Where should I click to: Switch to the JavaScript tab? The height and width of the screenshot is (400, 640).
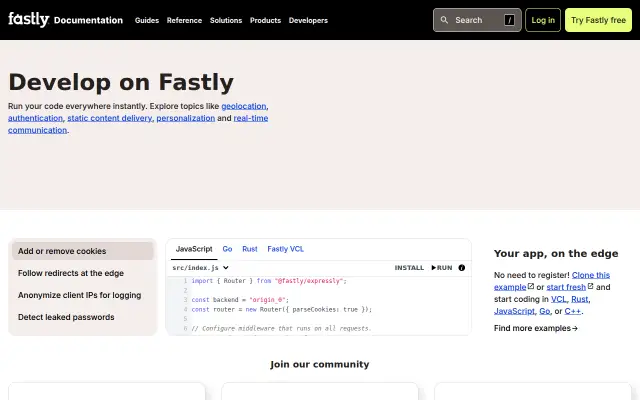[194, 249]
